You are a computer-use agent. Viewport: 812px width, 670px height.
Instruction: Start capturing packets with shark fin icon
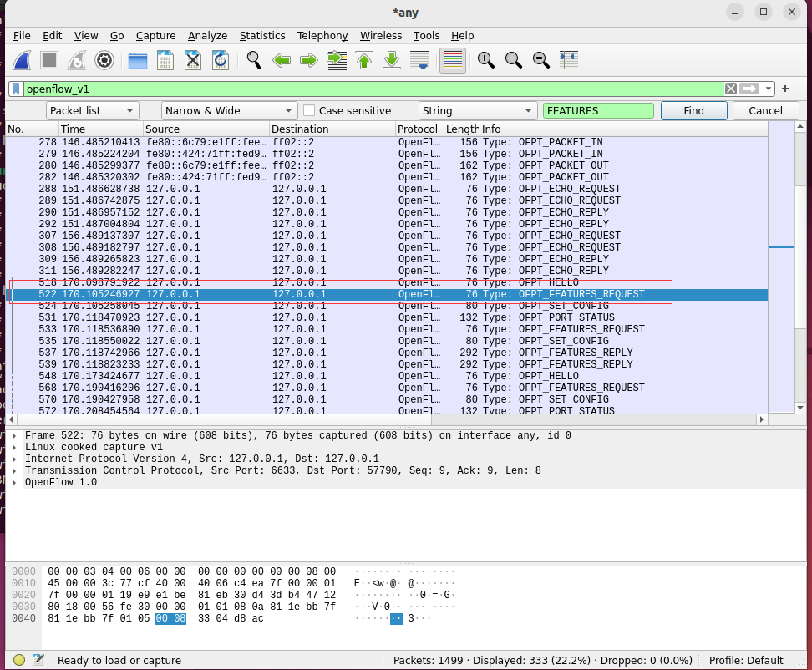click(22, 61)
